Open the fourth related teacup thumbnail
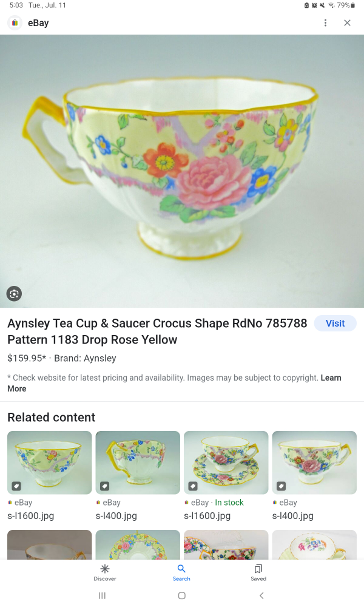 (314, 463)
